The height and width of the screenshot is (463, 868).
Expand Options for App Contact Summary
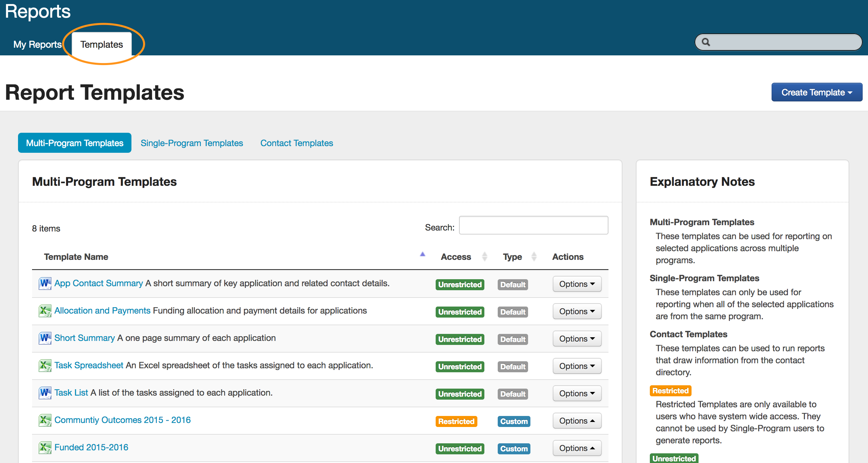pos(576,284)
